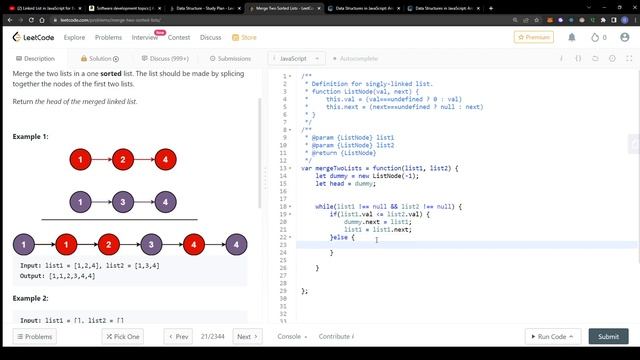Open the streak flame counter
Screen dimensions: 640x360
pyautogui.click(x=598, y=37)
